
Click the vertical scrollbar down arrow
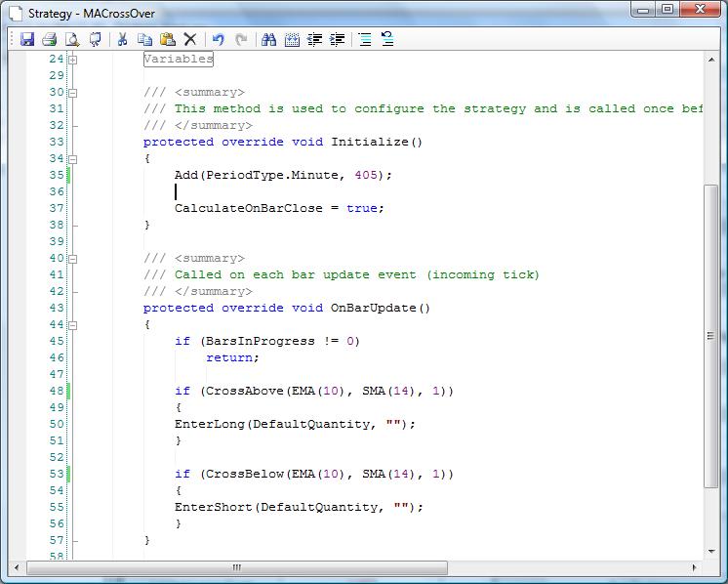pyautogui.click(x=710, y=552)
